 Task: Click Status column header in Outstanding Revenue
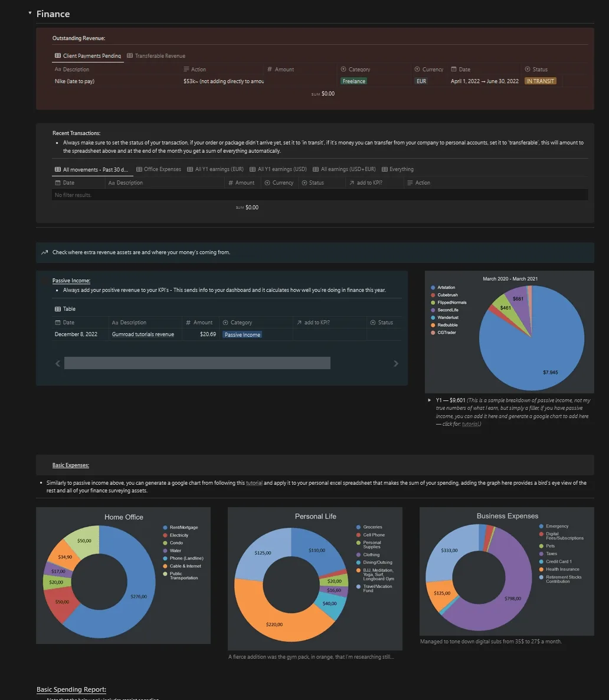(x=536, y=69)
